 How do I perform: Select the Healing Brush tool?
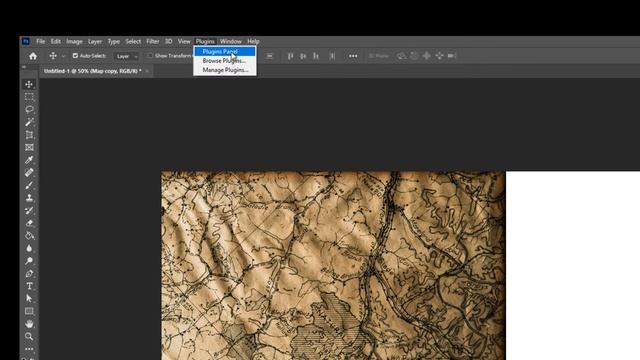[x=29, y=173]
